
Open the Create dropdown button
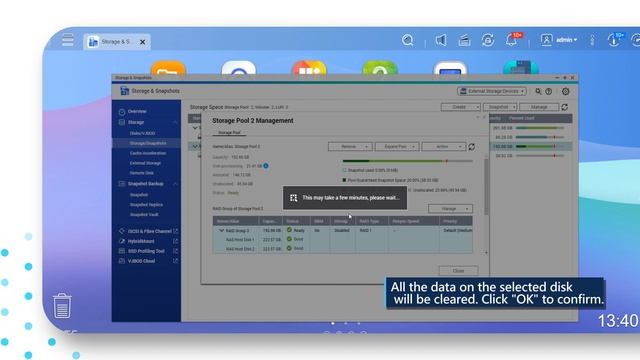click(x=460, y=107)
